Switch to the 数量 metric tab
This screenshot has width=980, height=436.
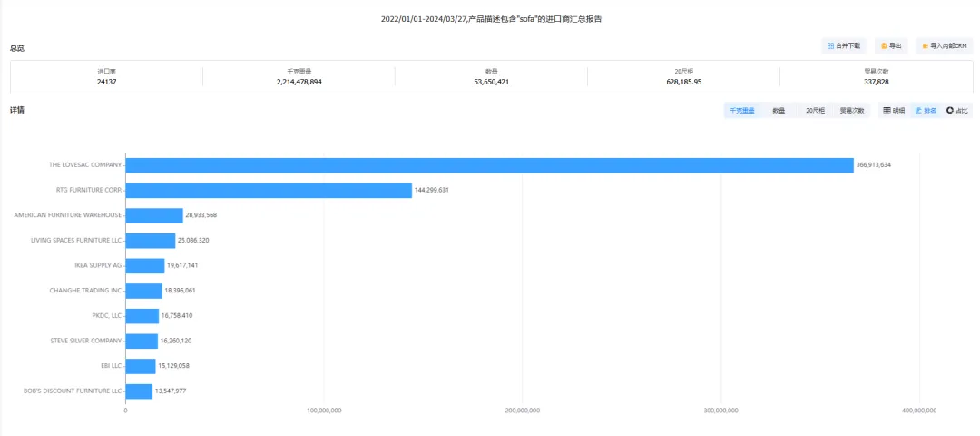tap(779, 110)
